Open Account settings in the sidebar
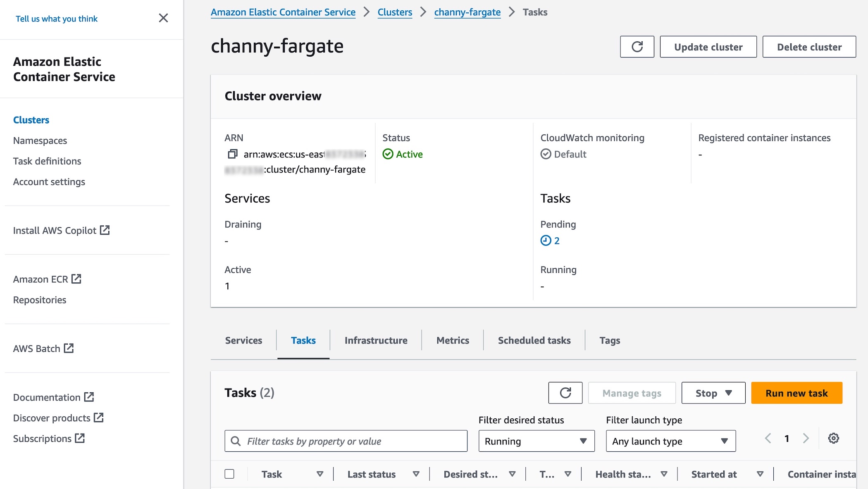868x489 pixels. pyautogui.click(x=49, y=181)
